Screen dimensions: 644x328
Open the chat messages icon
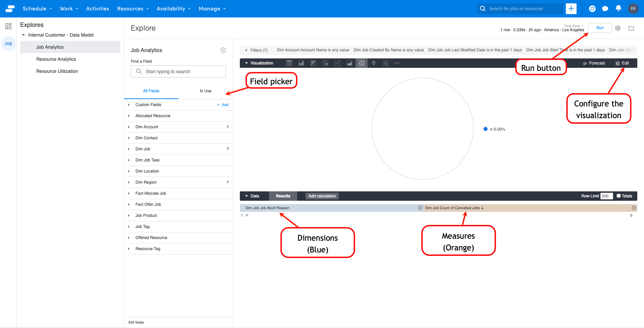[x=605, y=9]
